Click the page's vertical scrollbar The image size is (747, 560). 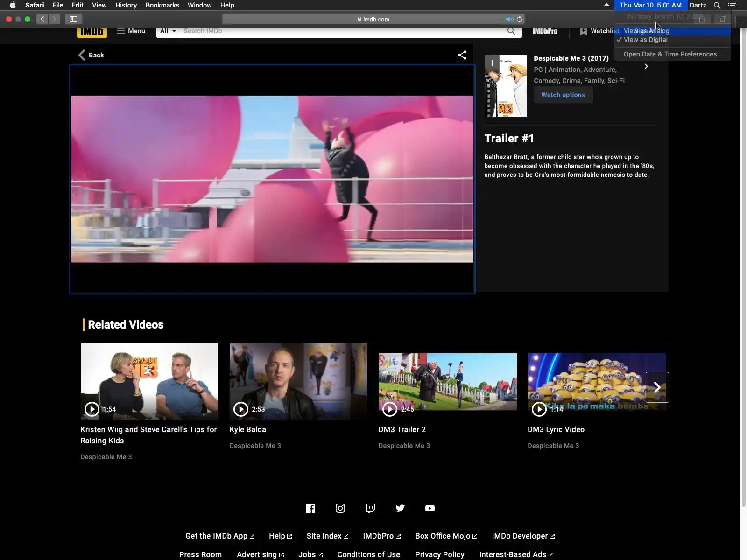coord(744,268)
